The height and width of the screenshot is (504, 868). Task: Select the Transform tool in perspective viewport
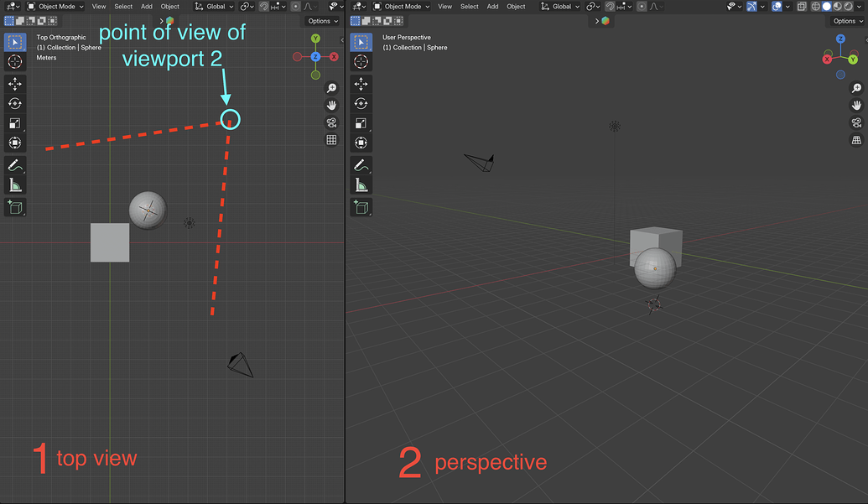click(361, 143)
